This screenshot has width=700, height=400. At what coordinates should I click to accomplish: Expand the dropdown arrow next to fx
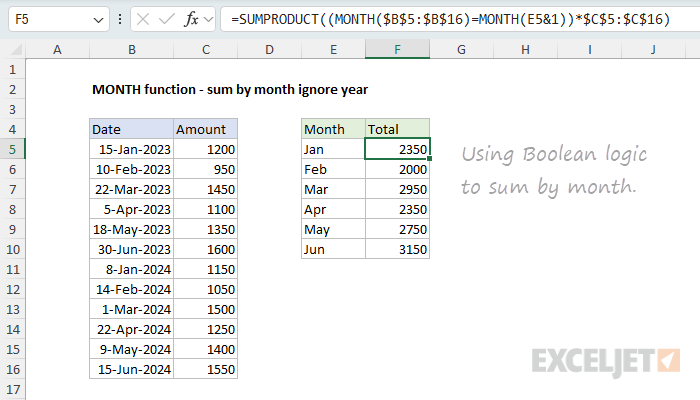tap(208, 19)
